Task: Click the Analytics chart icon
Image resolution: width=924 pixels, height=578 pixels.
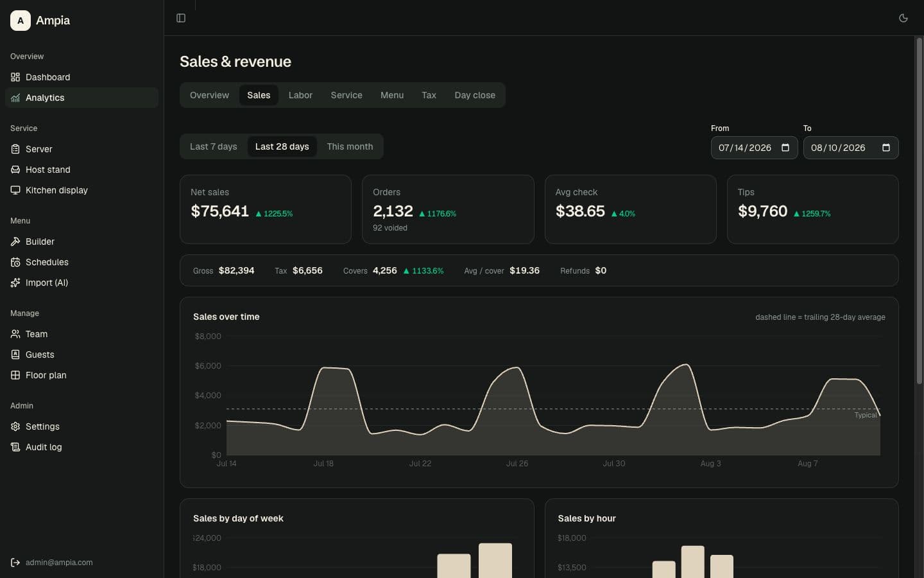Action: (x=15, y=98)
